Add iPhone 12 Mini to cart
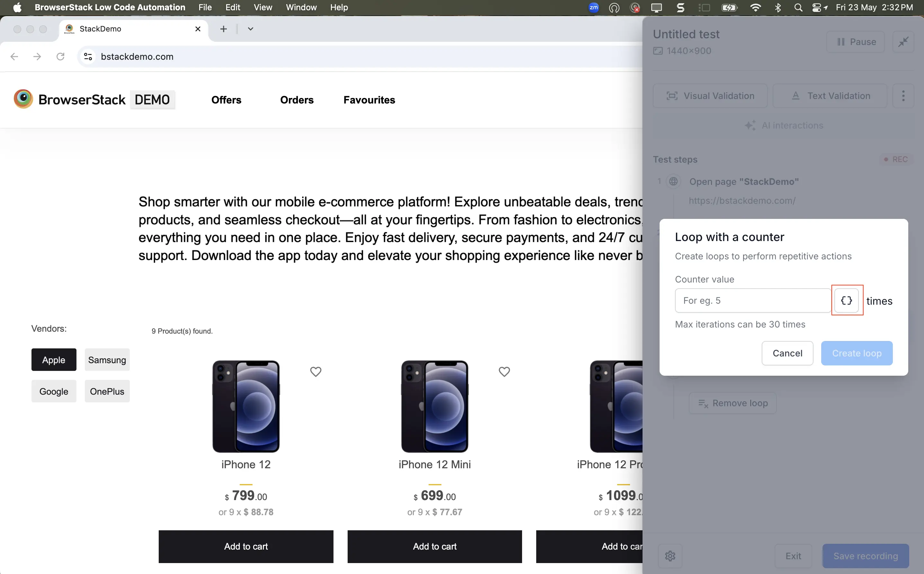The width and height of the screenshot is (924, 574). coord(435,546)
